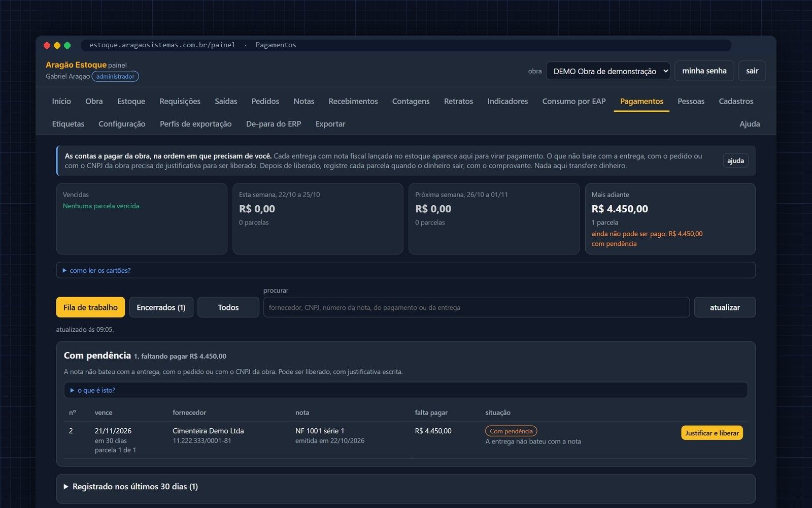Go to the Obra tab
The image size is (812, 508).
click(94, 101)
